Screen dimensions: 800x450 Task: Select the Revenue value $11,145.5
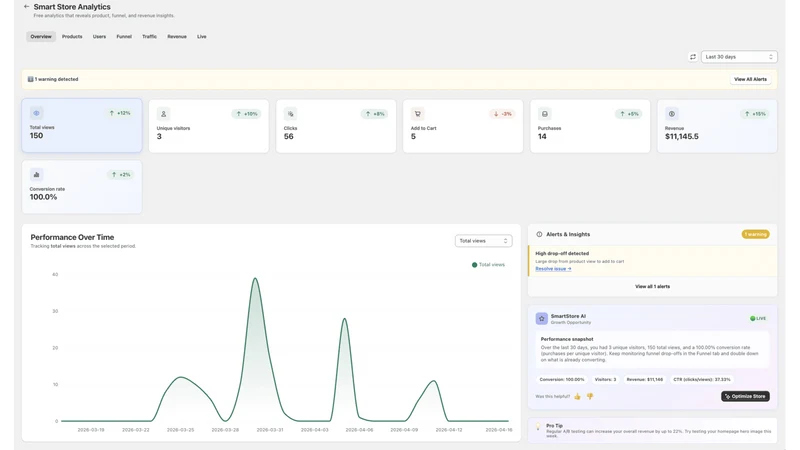pos(682,137)
